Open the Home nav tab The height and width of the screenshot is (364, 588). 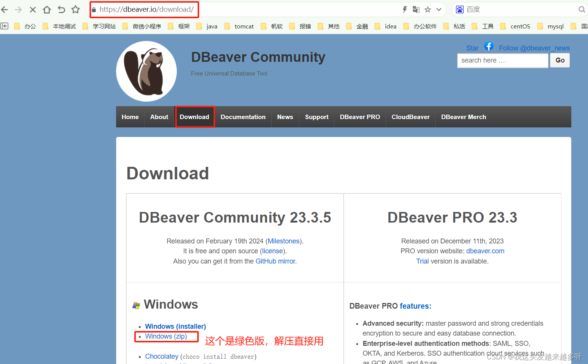coord(130,117)
